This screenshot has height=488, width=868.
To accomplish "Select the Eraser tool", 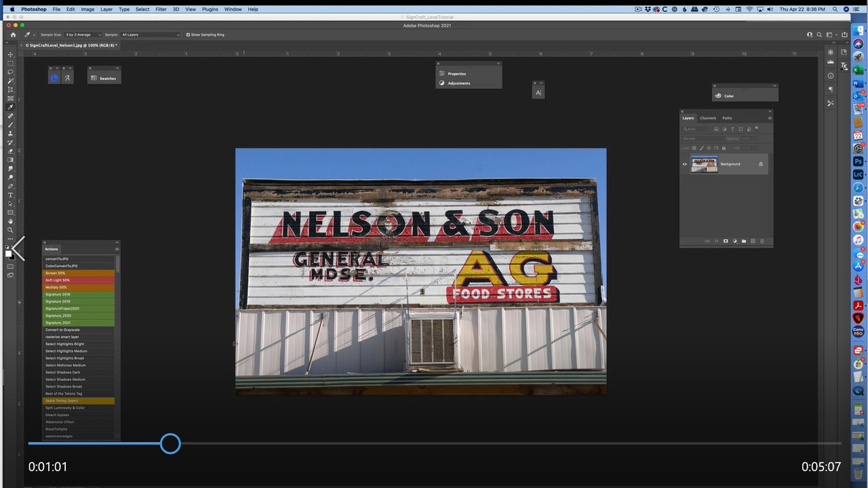I will (9, 151).
